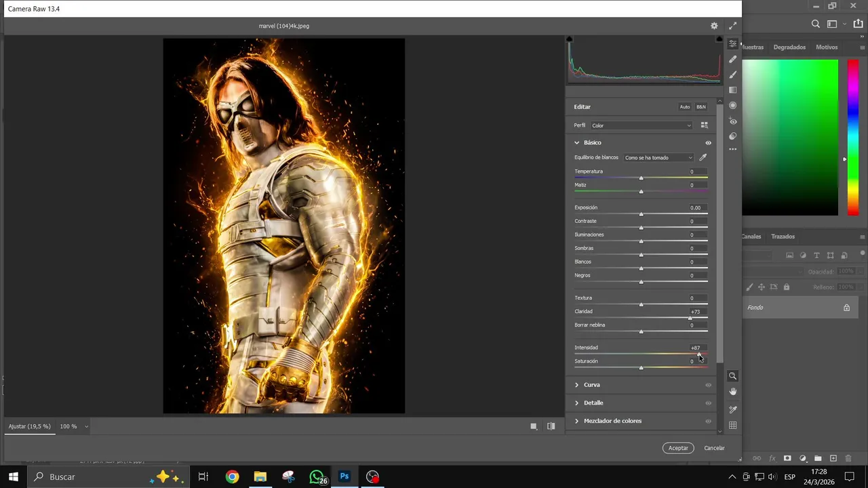Switch to the Canales tab in Photoshop
Image resolution: width=868 pixels, height=488 pixels.
751,237
